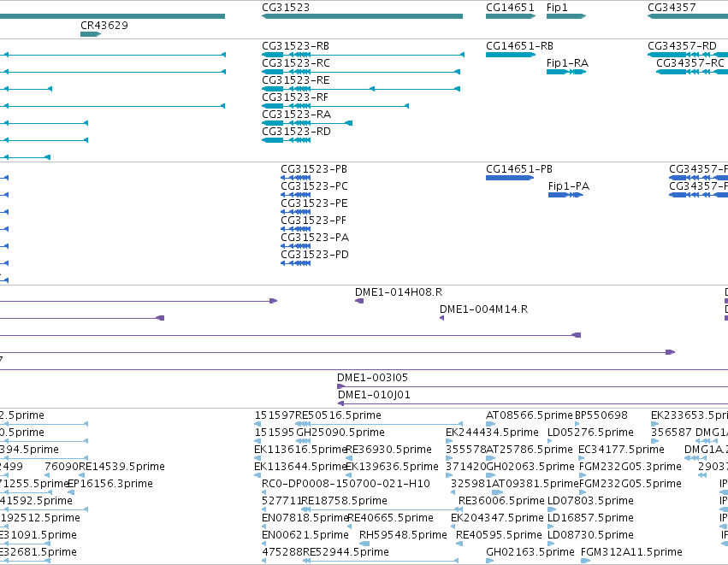The image size is (728, 565).
Task: Click EST LD08730.5prime
Action: (x=551, y=544)
